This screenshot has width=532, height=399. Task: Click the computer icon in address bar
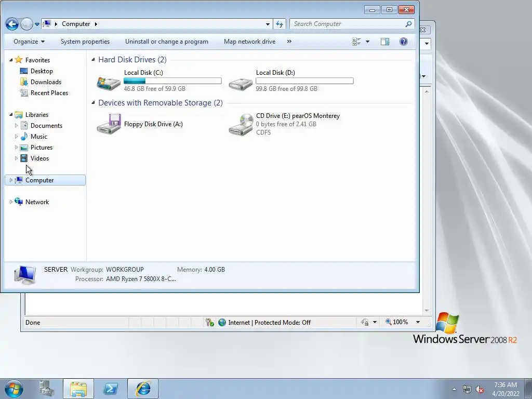point(47,24)
